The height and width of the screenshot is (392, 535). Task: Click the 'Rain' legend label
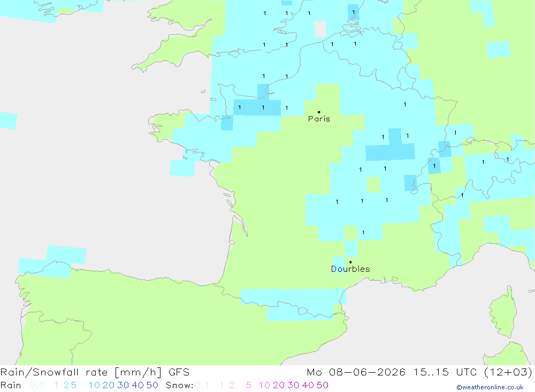(x=11, y=385)
